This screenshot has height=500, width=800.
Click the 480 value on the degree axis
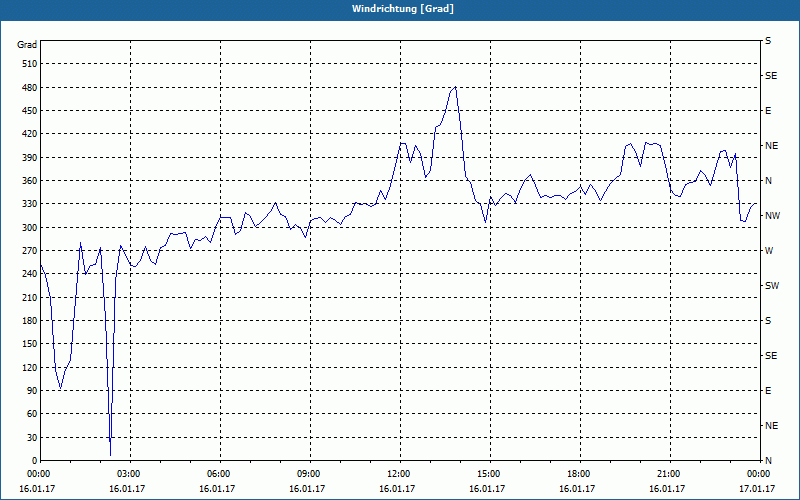(x=30, y=87)
